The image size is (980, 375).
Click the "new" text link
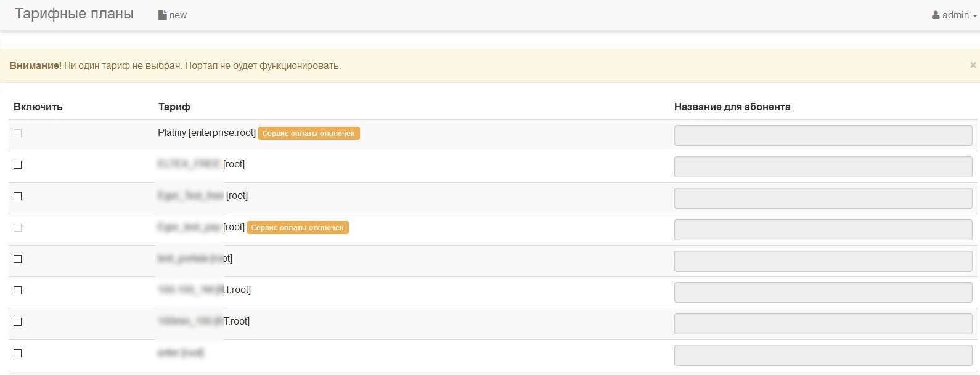(x=178, y=15)
